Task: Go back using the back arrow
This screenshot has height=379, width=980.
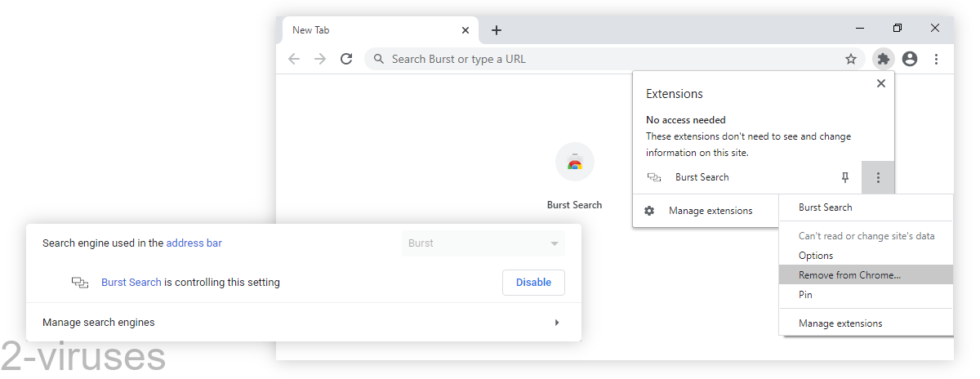Action: pyautogui.click(x=294, y=59)
